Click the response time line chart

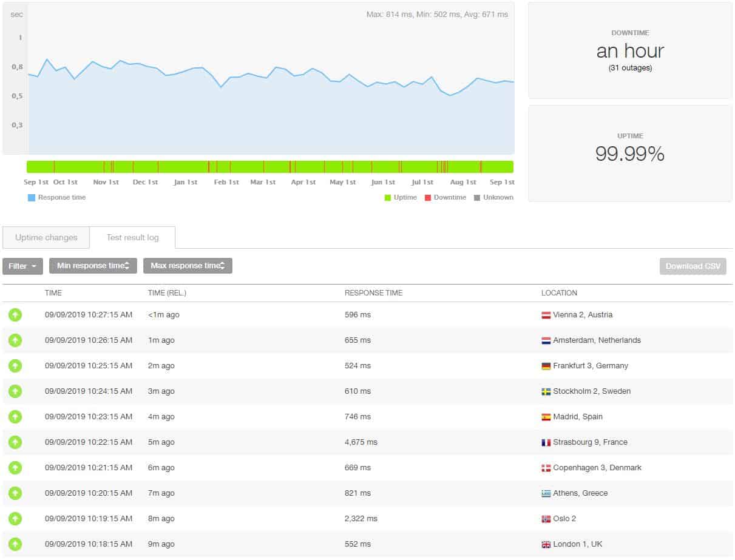271,79
